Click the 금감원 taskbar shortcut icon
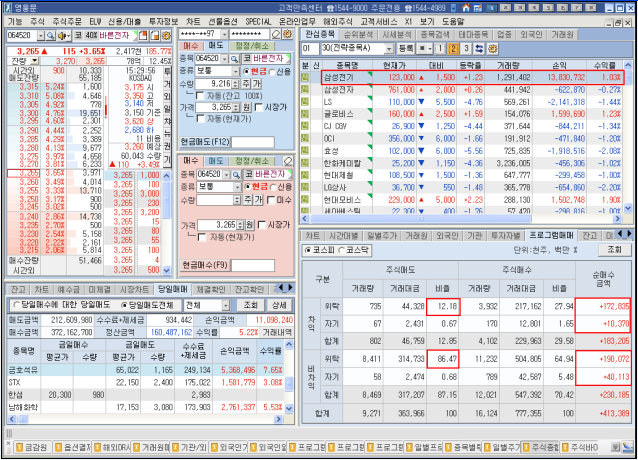638x460 pixels. (19, 448)
